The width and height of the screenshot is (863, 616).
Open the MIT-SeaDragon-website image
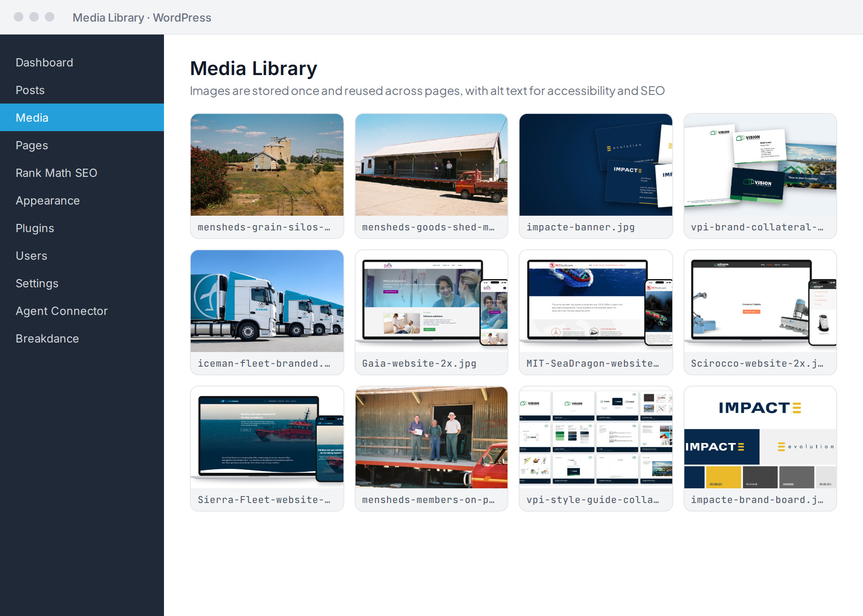pos(596,301)
